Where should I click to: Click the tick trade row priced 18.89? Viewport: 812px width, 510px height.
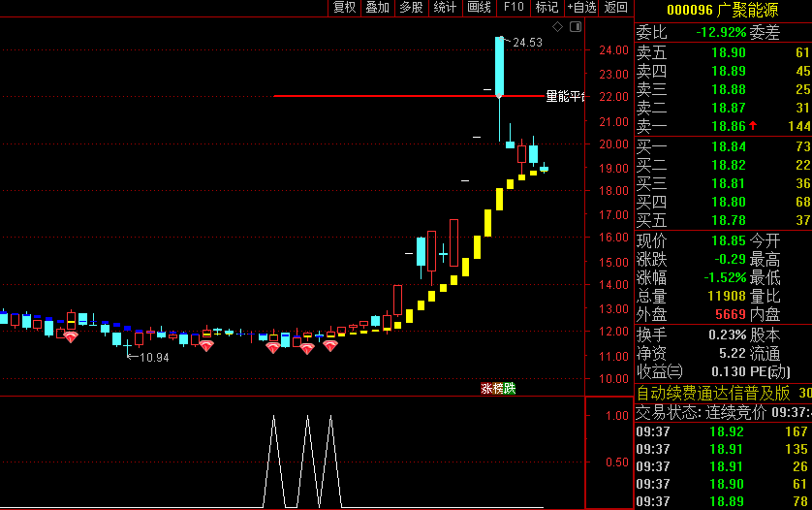point(724,501)
